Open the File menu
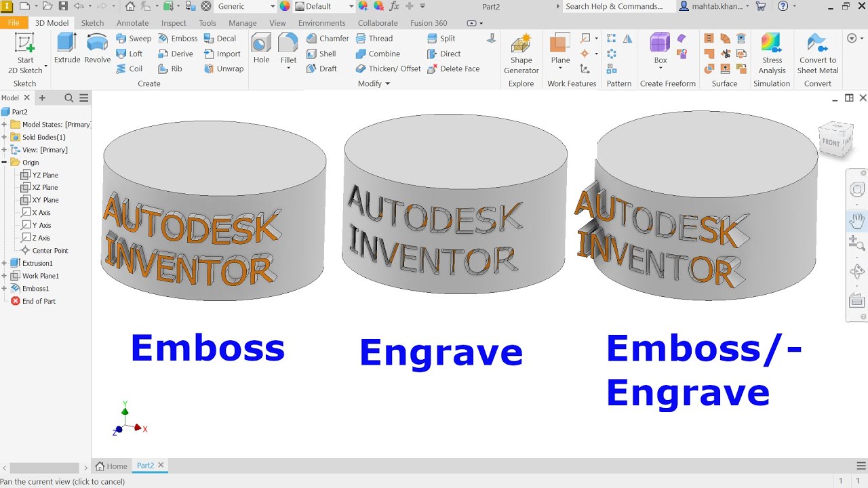Viewport: 868px width, 488px height. click(x=14, y=23)
